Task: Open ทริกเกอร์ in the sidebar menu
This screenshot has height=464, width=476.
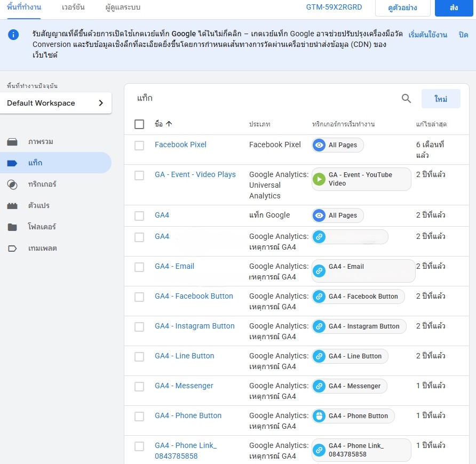Action: pos(42,184)
